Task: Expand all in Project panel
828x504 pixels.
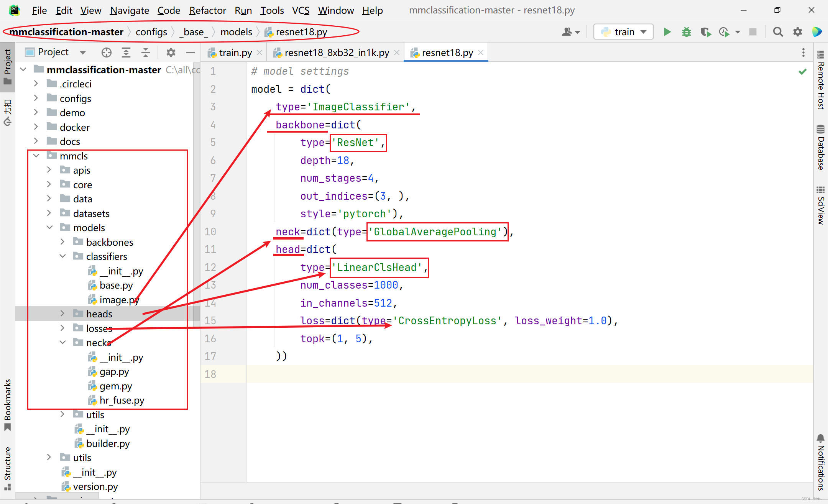Action: pyautogui.click(x=126, y=53)
